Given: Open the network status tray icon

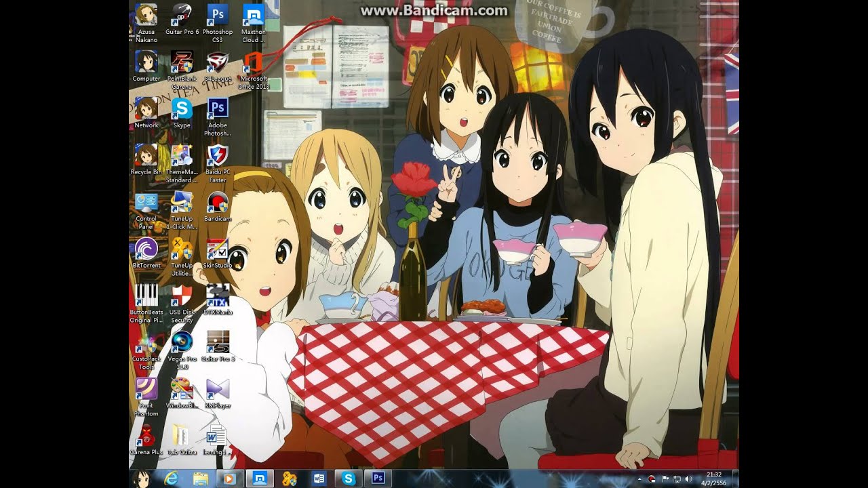Looking at the screenshot, I should click(677, 479).
